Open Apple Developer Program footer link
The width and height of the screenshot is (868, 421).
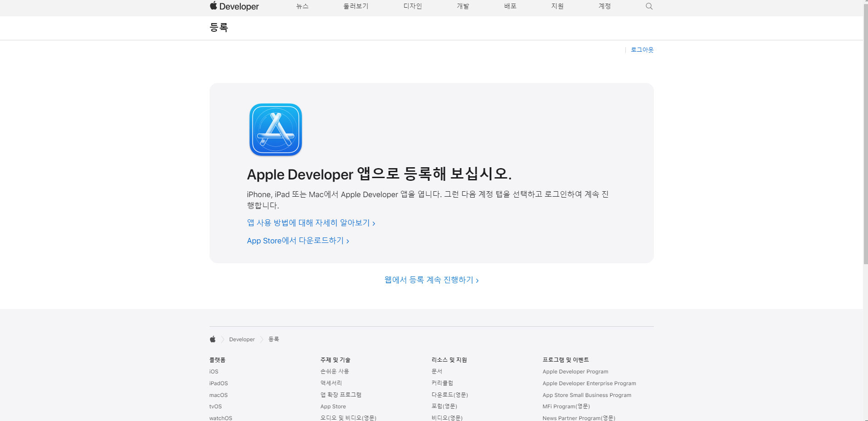tap(575, 372)
